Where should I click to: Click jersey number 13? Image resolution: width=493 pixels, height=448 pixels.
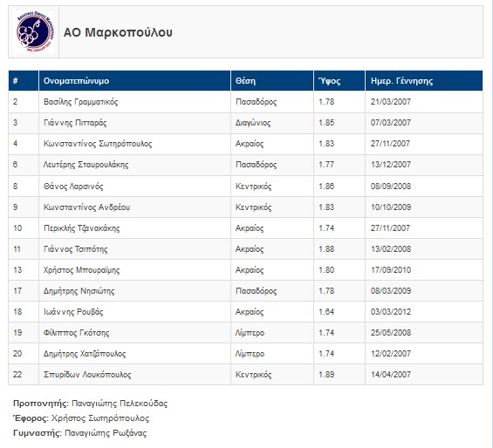tap(17, 270)
